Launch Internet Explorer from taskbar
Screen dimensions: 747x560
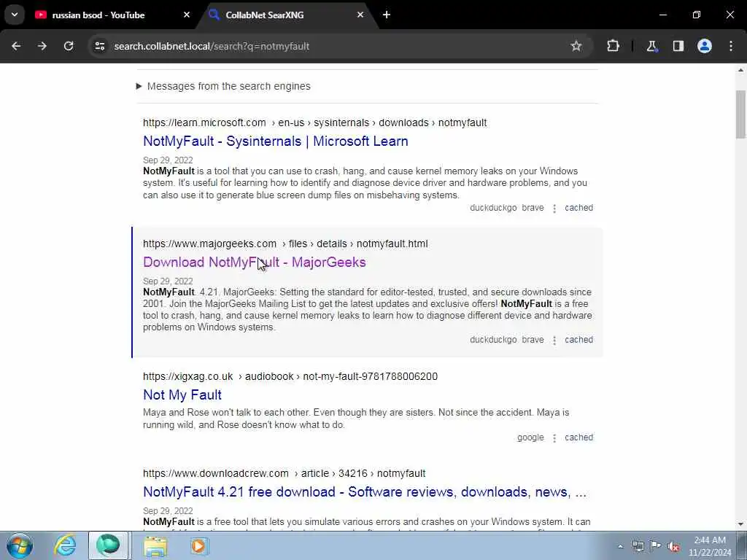pos(65,545)
